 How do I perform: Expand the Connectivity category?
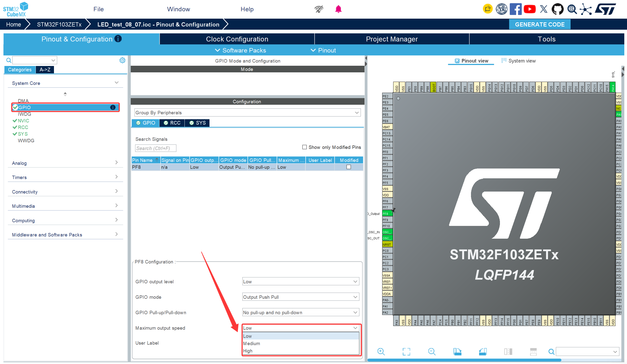tap(116, 191)
